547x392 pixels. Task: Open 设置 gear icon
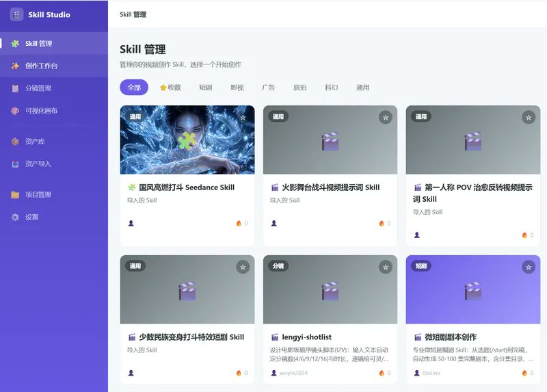point(15,217)
